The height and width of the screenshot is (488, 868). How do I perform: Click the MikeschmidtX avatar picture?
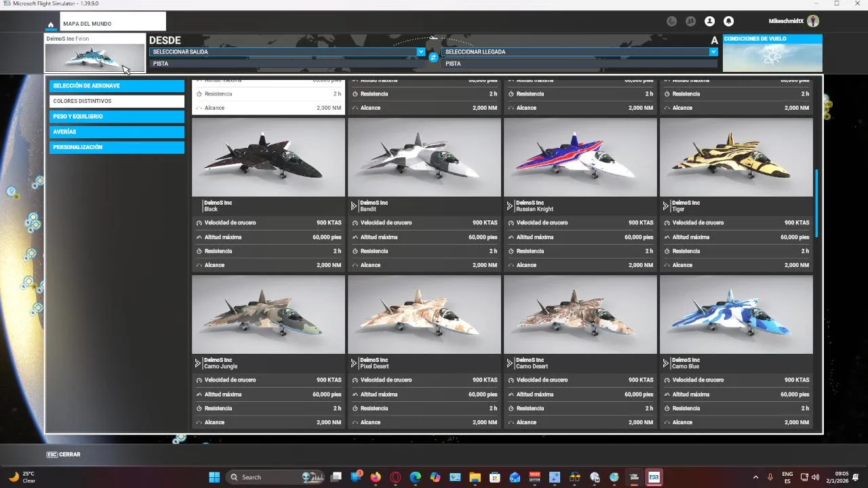point(813,21)
